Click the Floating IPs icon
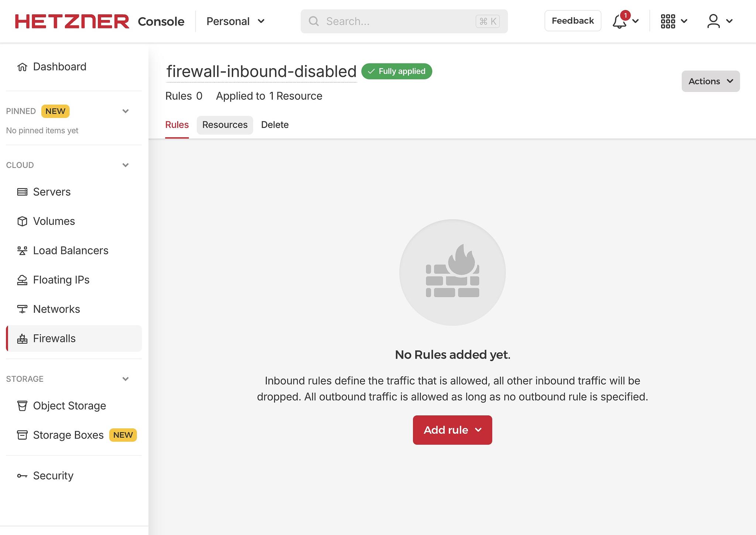 [x=22, y=280]
